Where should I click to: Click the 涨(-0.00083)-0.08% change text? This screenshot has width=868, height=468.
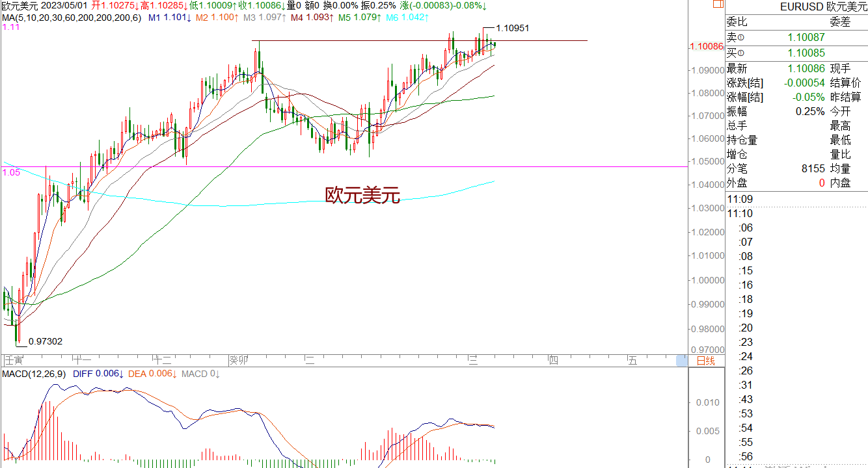tap(444, 6)
